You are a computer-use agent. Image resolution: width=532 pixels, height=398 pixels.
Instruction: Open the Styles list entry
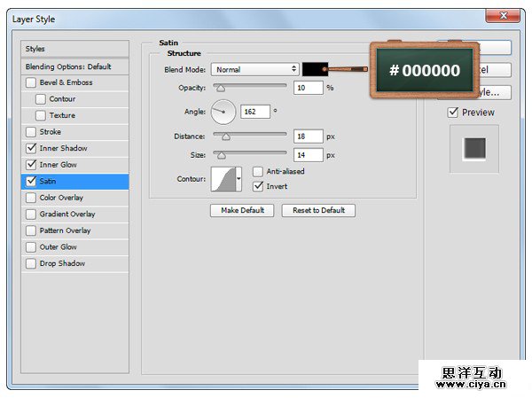[75, 49]
